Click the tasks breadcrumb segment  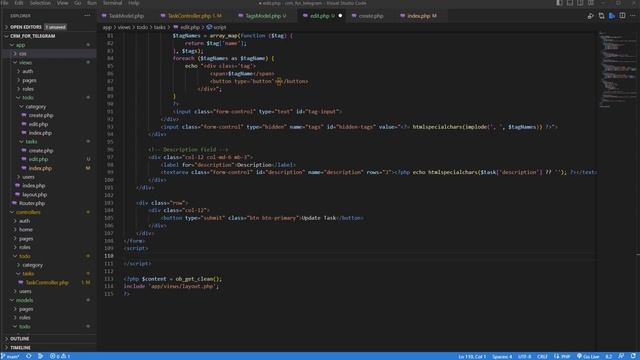point(160,27)
